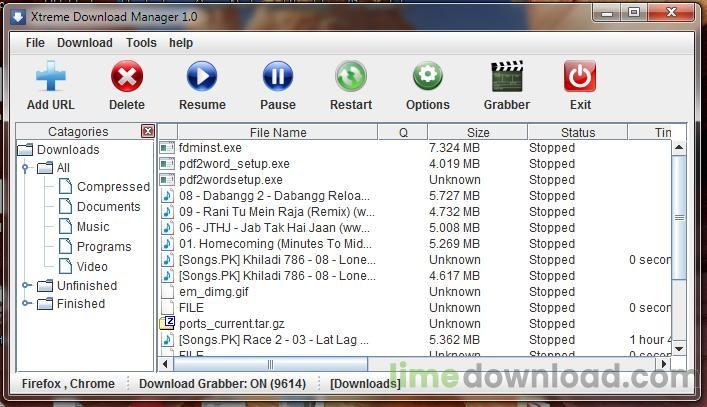Click the Programs category page icon
Viewport: 707px width, 407px height.
point(65,246)
